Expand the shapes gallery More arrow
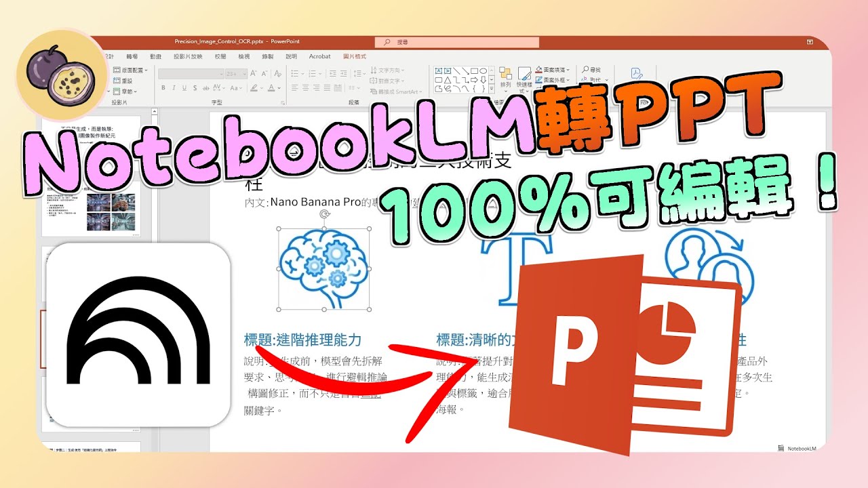Image resolution: width=868 pixels, height=488 pixels. 492,88
